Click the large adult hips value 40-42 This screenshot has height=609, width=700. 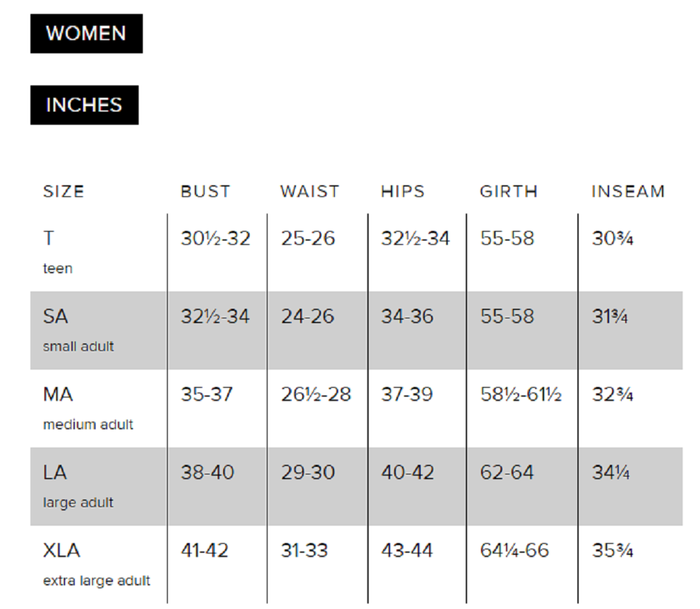pyautogui.click(x=408, y=473)
